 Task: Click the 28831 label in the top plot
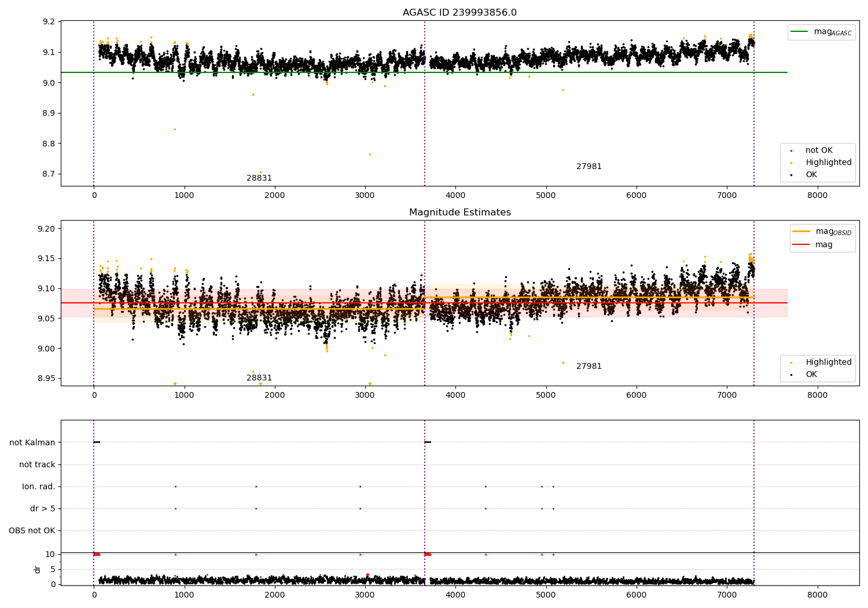pyautogui.click(x=259, y=178)
